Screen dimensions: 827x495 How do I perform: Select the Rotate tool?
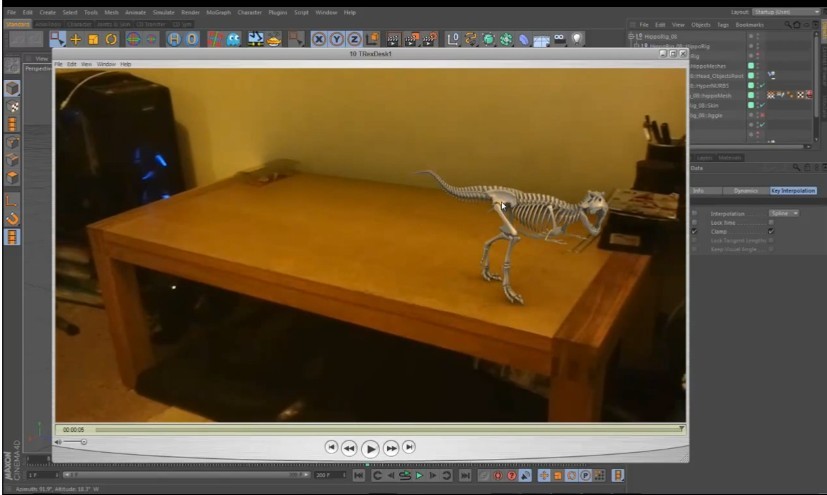[x=111, y=40]
